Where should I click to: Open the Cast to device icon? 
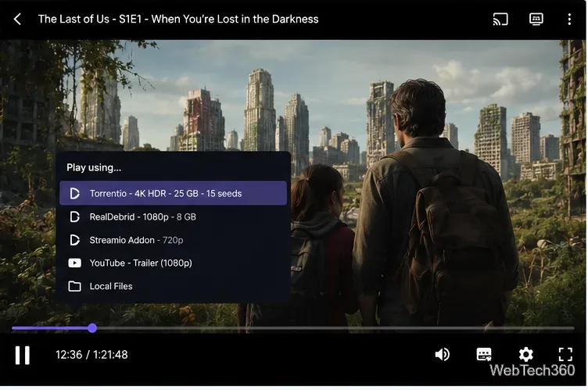tap(500, 19)
